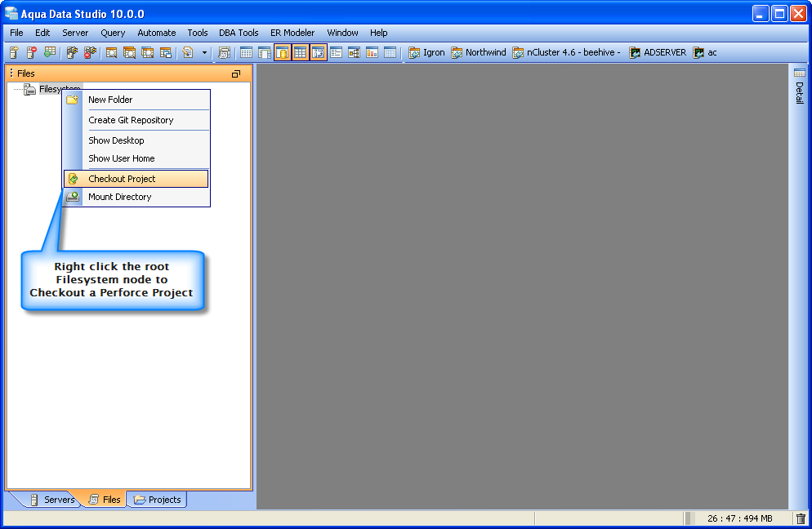Open the Help menu
The height and width of the screenshot is (529, 812).
pyautogui.click(x=378, y=33)
